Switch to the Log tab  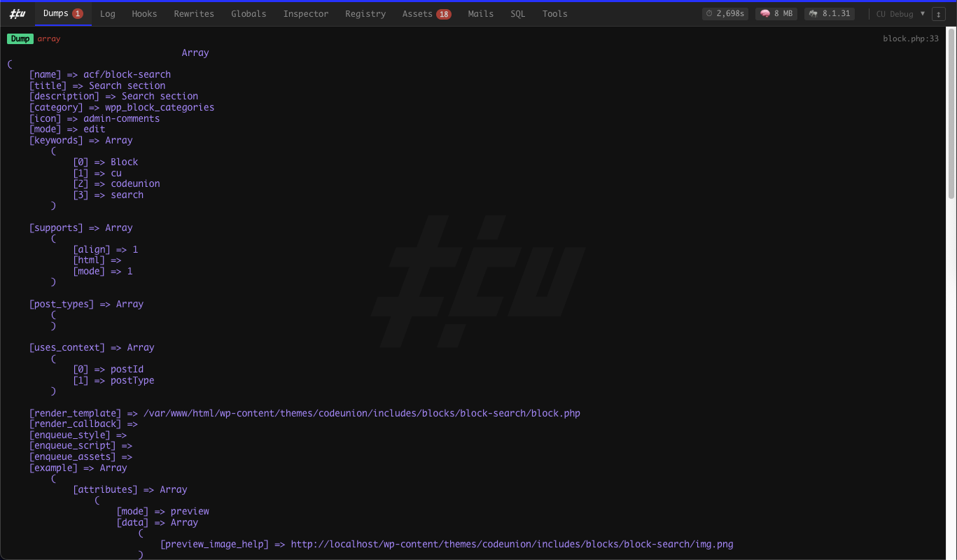pos(108,14)
